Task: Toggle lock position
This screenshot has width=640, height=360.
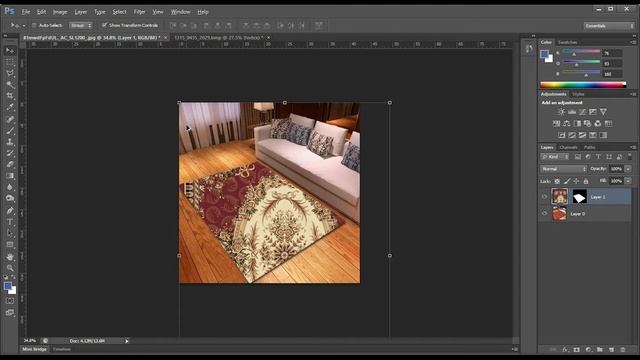Action: [x=576, y=181]
